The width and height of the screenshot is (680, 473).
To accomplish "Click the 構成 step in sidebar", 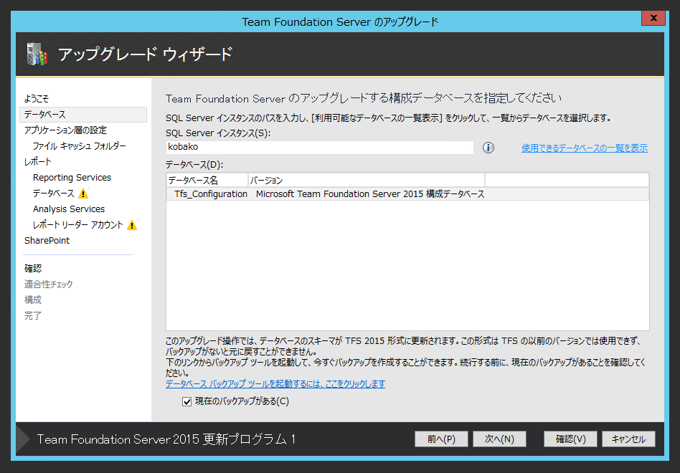I will [x=33, y=300].
